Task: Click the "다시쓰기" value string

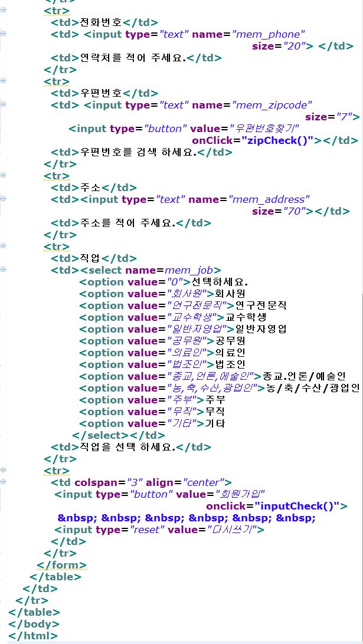Action: (x=233, y=530)
